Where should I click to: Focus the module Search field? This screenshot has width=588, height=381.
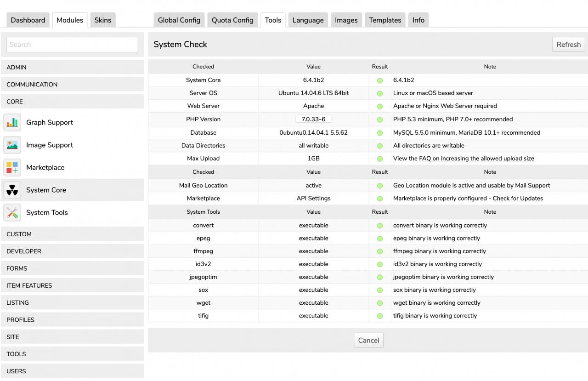[x=72, y=45]
